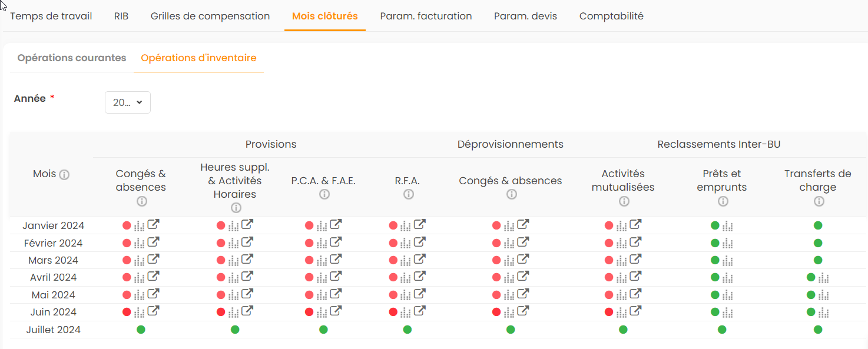
Task: Toggle red status dot for Juin 2024 R.F.A.
Action: (393, 312)
